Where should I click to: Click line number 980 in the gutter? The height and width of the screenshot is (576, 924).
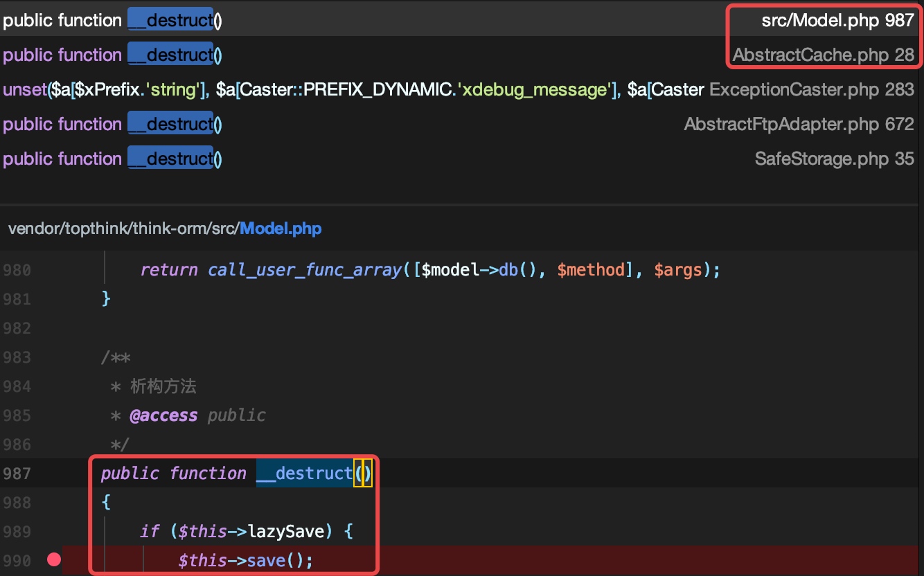[17, 270]
